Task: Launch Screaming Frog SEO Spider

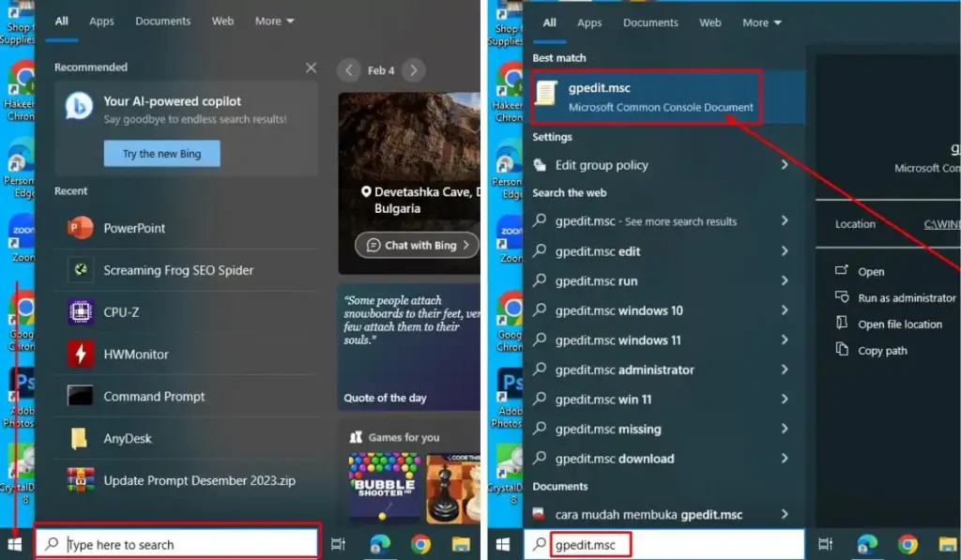Action: (x=187, y=270)
